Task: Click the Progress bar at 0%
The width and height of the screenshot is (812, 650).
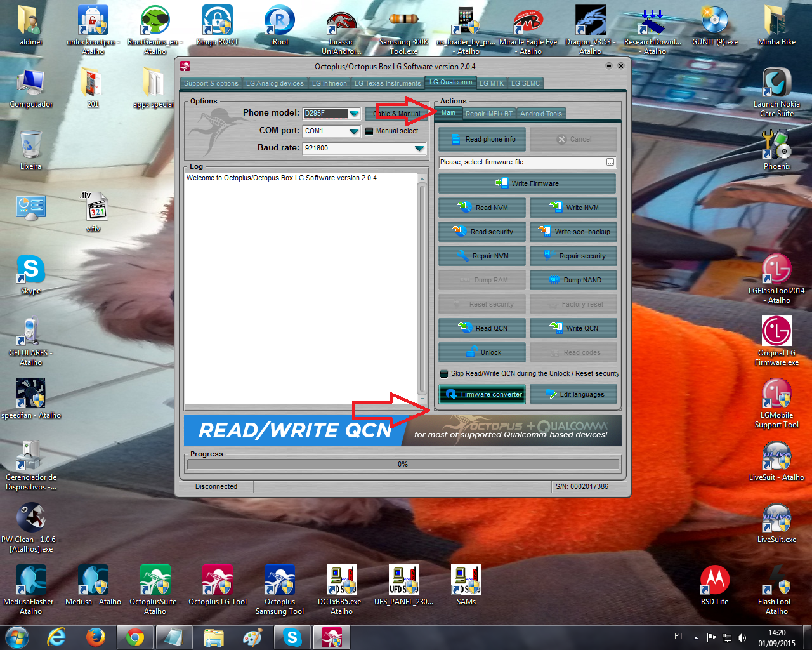Action: pos(403,465)
